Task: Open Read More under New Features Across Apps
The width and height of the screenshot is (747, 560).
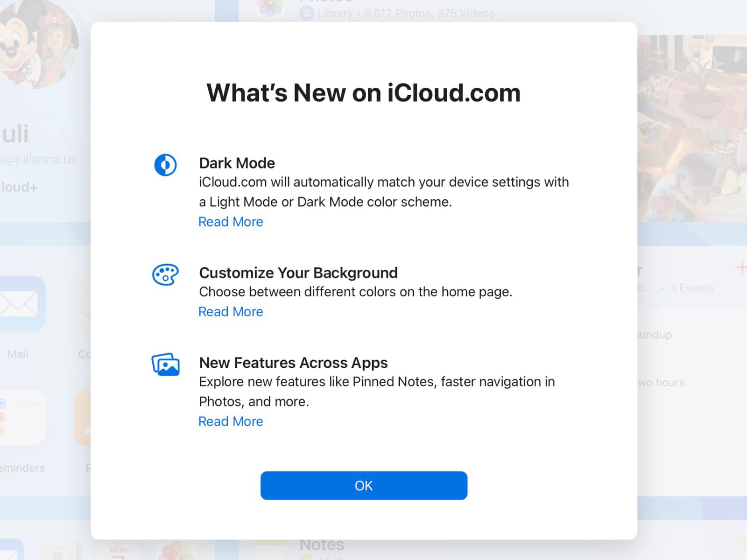Action: coord(231,421)
